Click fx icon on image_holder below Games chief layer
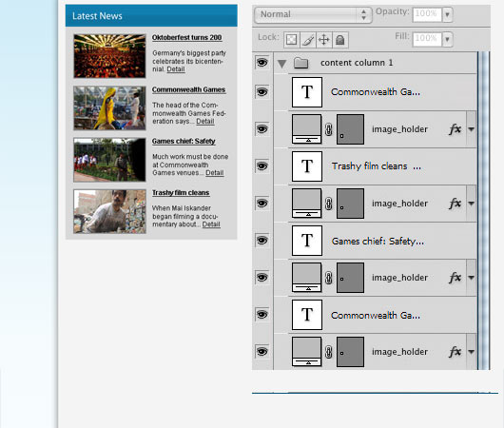 (456, 278)
